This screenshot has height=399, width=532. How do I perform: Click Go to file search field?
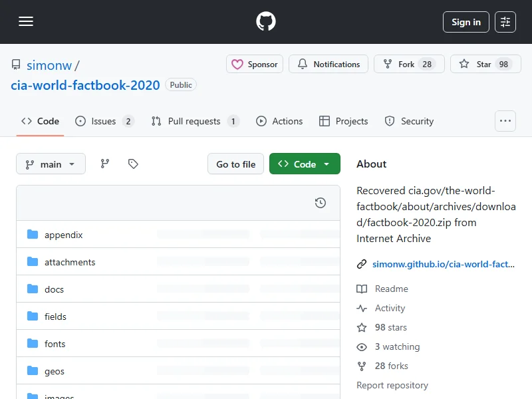point(235,164)
